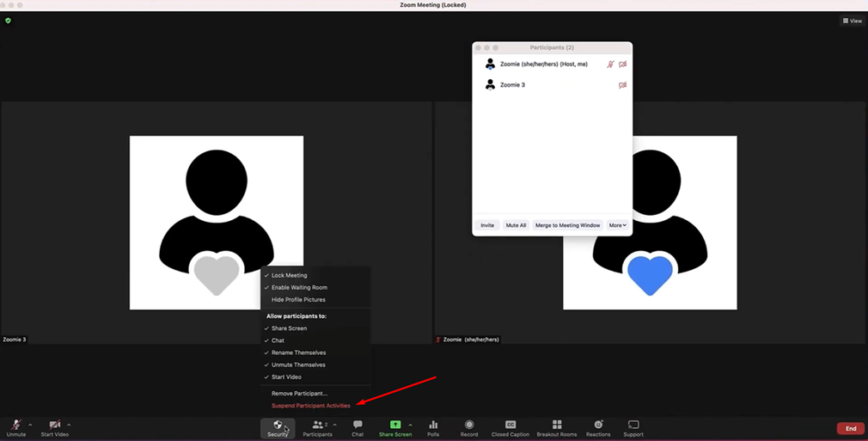Start recording with the Record icon

coord(469,425)
